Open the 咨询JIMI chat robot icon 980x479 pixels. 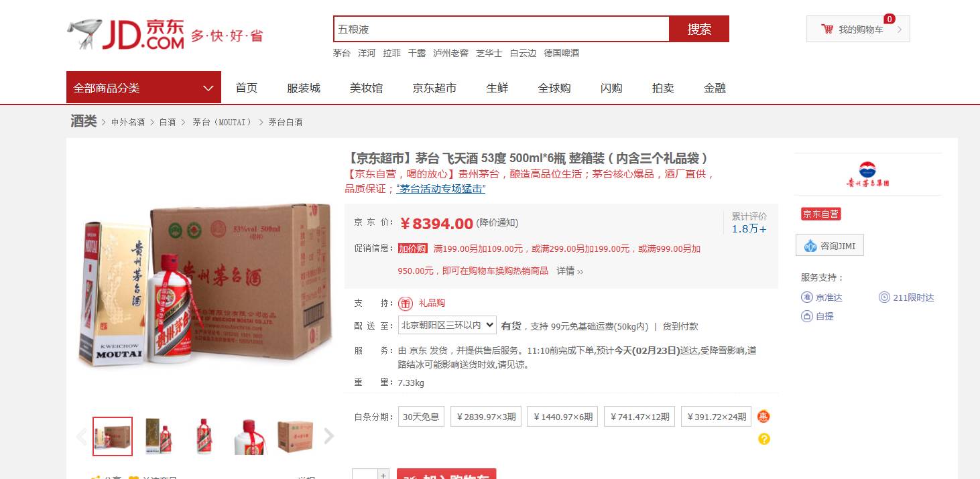[810, 246]
